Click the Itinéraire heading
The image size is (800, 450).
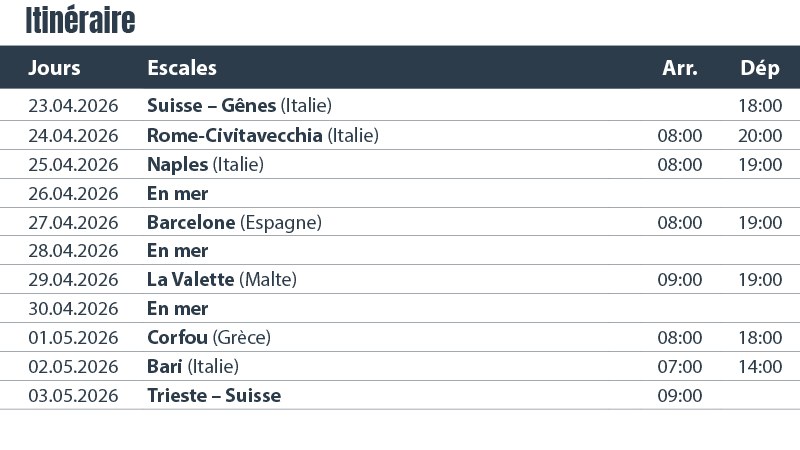[80, 20]
